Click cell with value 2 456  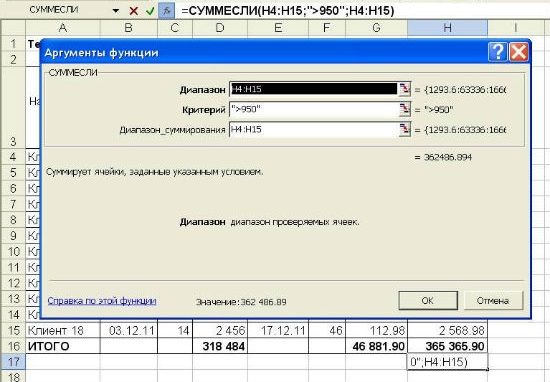(220, 330)
